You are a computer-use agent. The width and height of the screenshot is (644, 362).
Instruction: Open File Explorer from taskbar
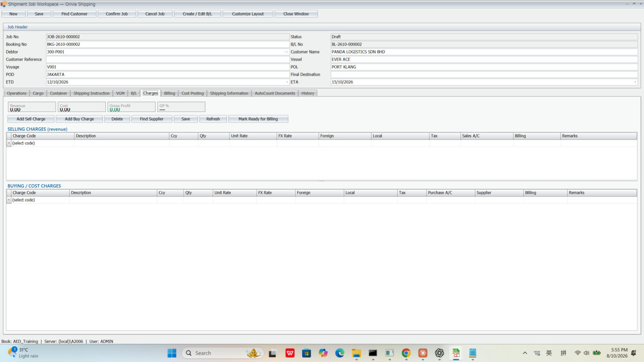356,353
